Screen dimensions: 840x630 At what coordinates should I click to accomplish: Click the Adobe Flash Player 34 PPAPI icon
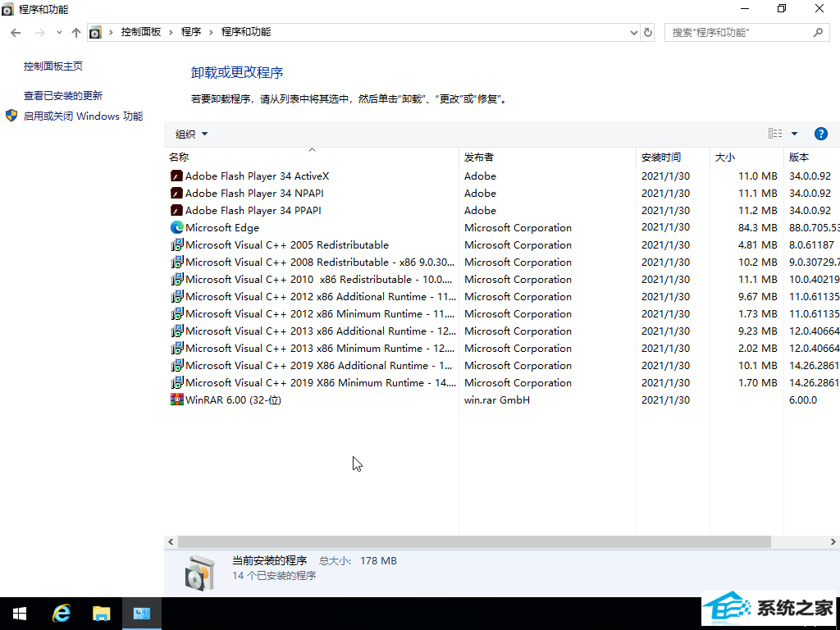pos(177,211)
